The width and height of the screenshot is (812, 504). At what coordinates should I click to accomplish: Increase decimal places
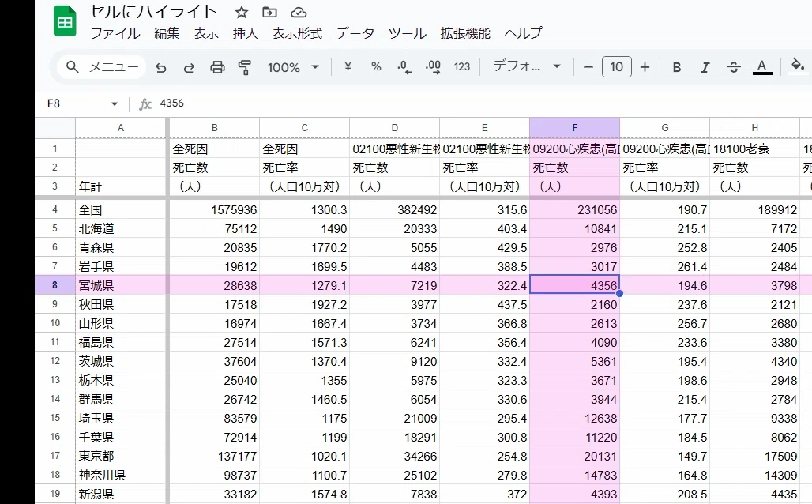[433, 67]
